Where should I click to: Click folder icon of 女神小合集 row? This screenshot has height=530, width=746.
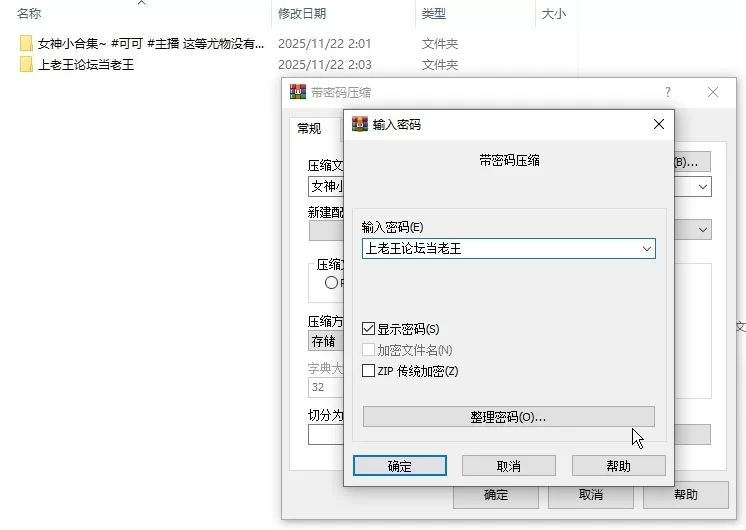click(26, 43)
